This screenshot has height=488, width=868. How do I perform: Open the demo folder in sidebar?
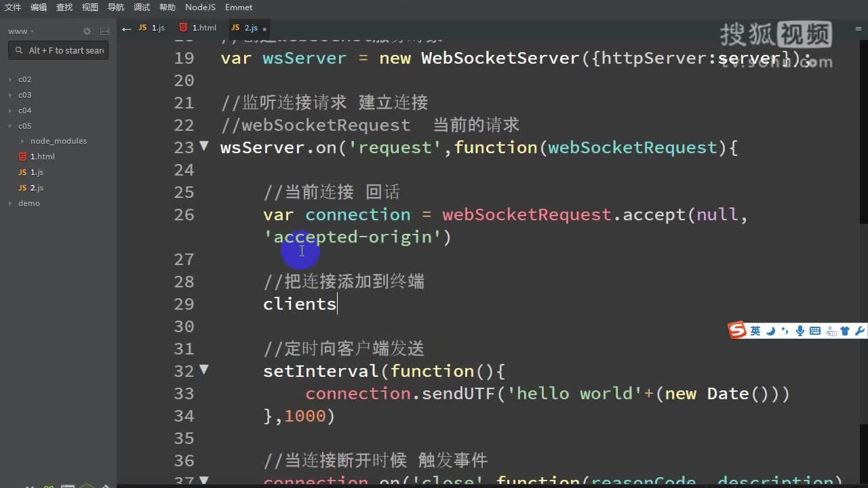(28, 203)
